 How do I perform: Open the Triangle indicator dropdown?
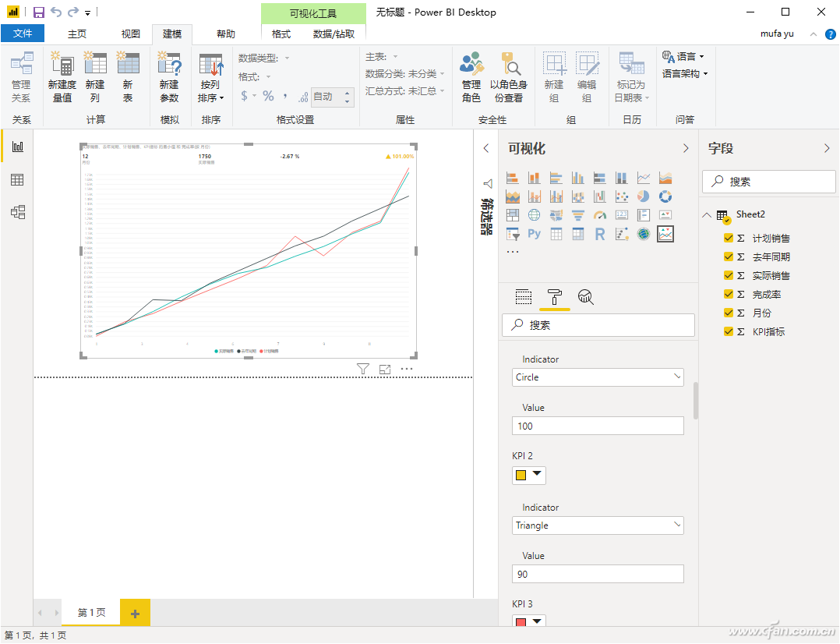[x=598, y=525]
